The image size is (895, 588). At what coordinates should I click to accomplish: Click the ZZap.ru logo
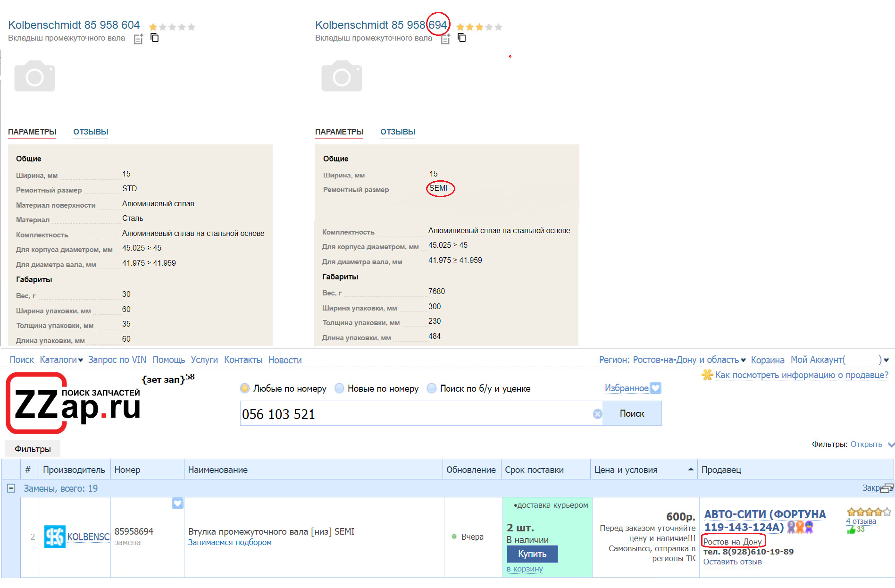tap(74, 403)
